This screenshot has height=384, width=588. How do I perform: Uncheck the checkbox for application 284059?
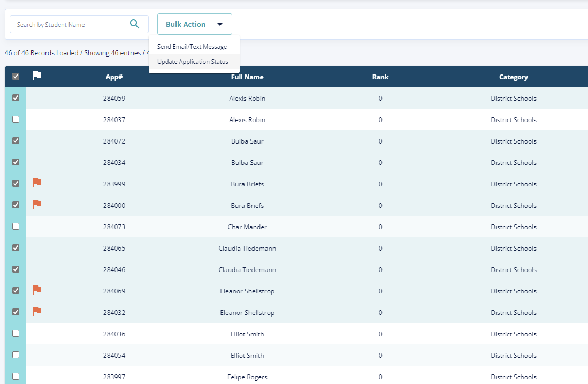click(16, 98)
